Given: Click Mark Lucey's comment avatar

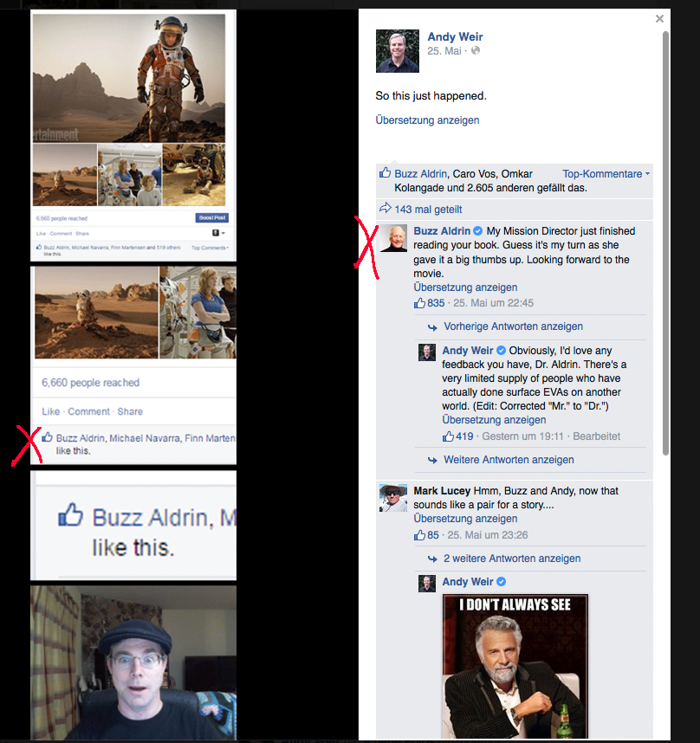Looking at the screenshot, I should pyautogui.click(x=393, y=498).
